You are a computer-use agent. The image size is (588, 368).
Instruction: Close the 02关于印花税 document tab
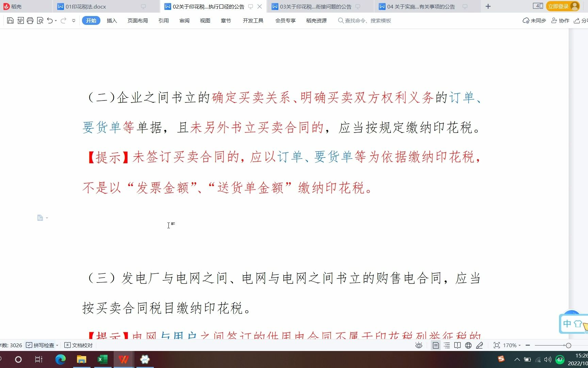(x=260, y=6)
